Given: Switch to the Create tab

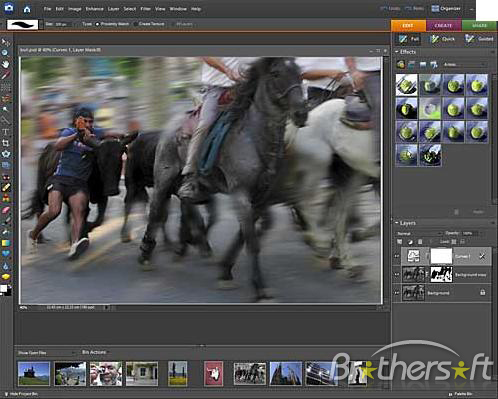Looking at the screenshot, I should pyautogui.click(x=443, y=25).
